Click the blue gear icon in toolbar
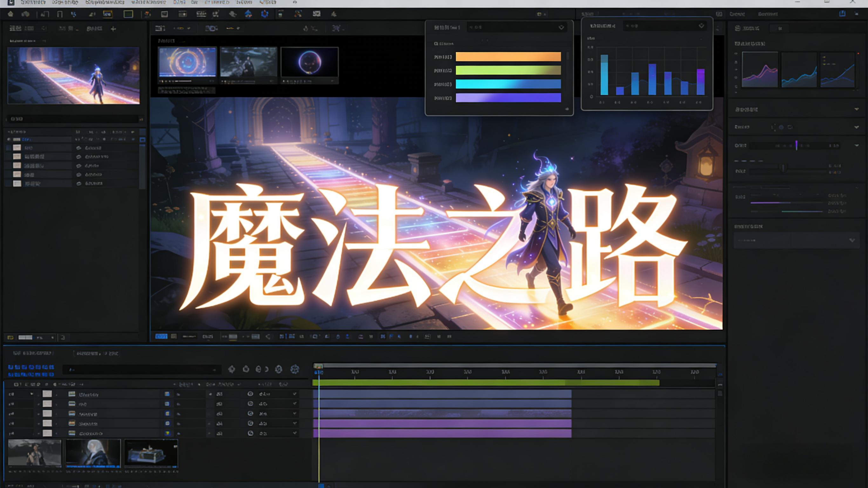Image resolution: width=868 pixels, height=488 pixels. [265, 14]
